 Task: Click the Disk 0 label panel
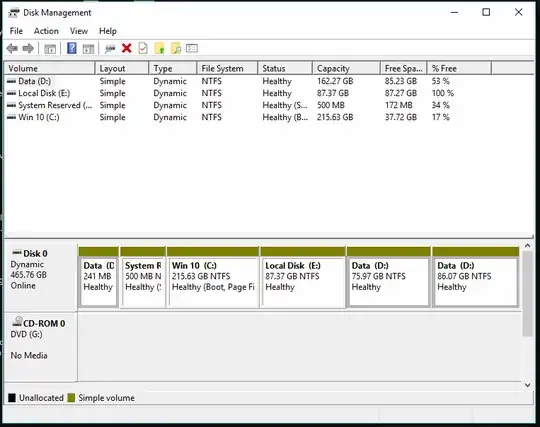coord(41,277)
